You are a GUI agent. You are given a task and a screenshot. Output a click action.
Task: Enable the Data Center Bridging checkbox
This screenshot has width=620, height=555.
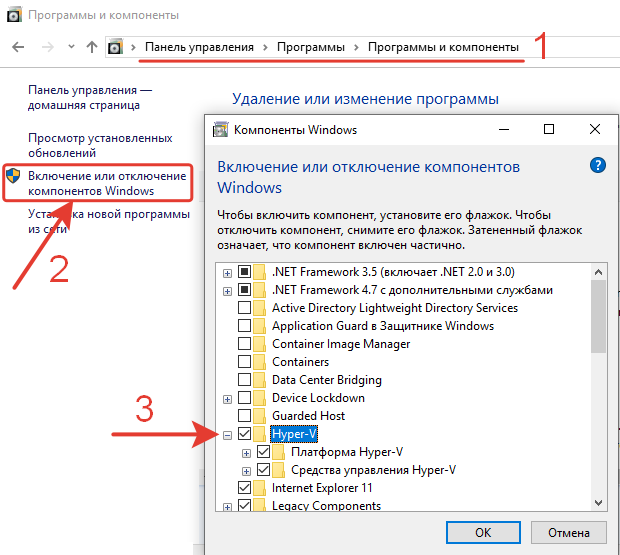click(244, 379)
